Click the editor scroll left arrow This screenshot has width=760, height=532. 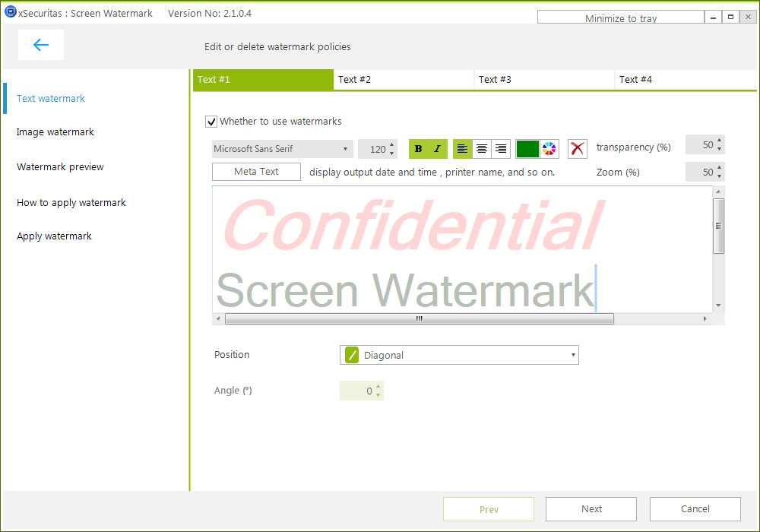218,318
